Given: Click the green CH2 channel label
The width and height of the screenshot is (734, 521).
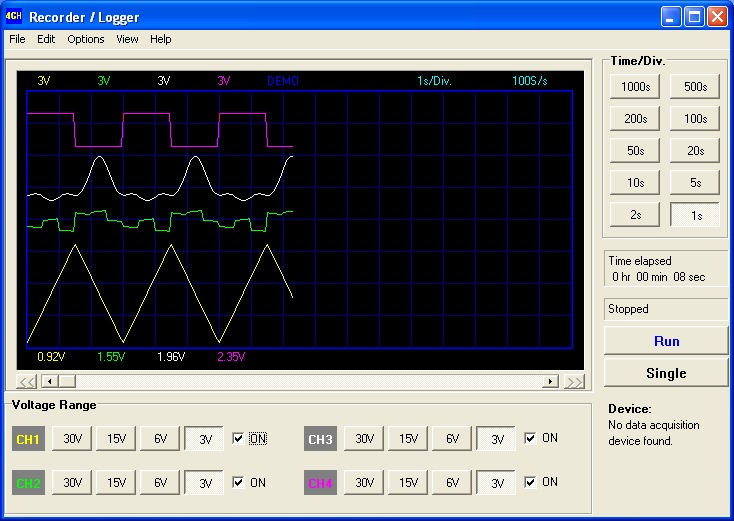Looking at the screenshot, I should tap(29, 483).
